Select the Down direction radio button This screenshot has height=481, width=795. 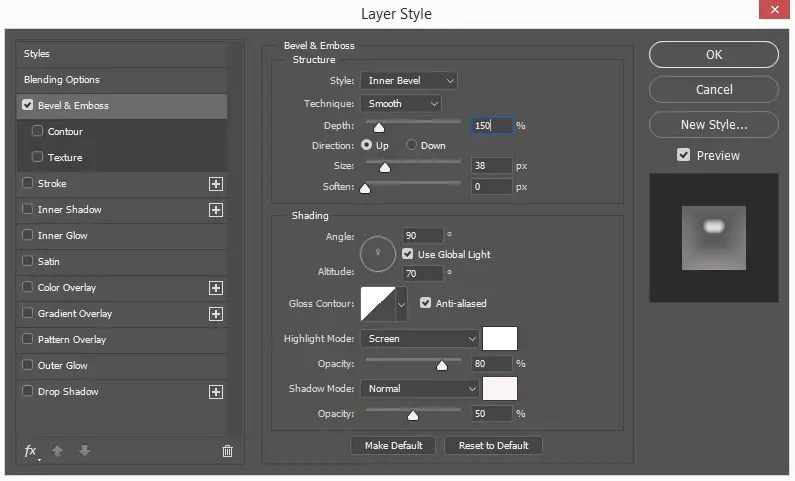pyautogui.click(x=411, y=145)
